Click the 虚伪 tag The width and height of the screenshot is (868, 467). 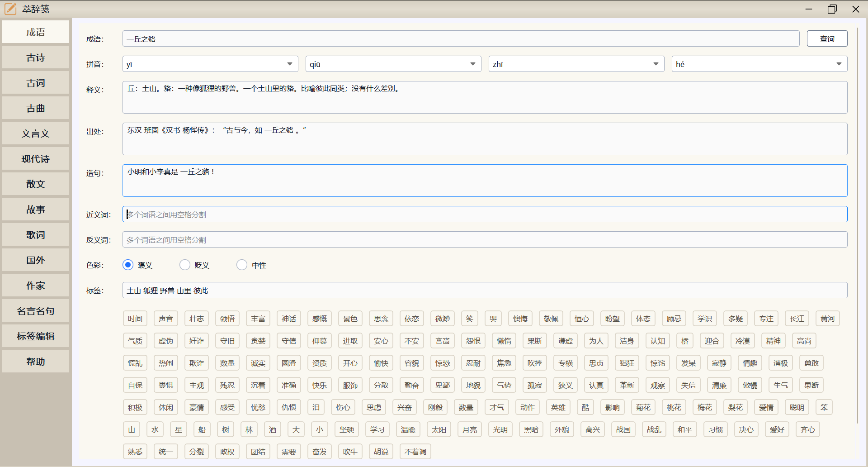coord(166,341)
